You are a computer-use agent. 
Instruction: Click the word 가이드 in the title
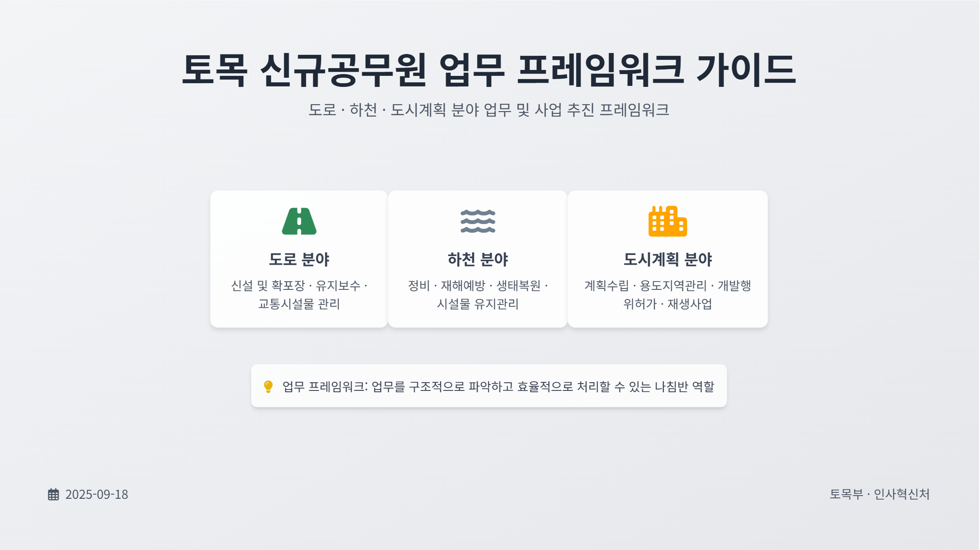(x=746, y=69)
